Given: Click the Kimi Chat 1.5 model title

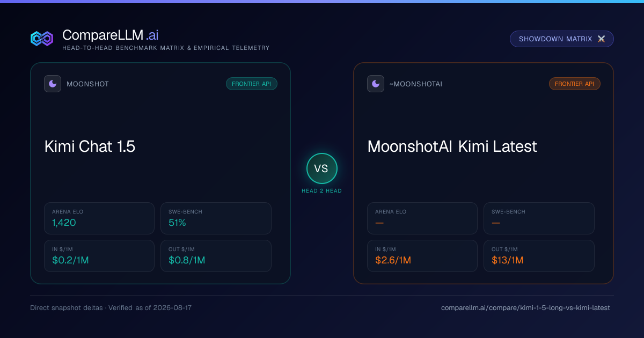Looking at the screenshot, I should [90, 146].
